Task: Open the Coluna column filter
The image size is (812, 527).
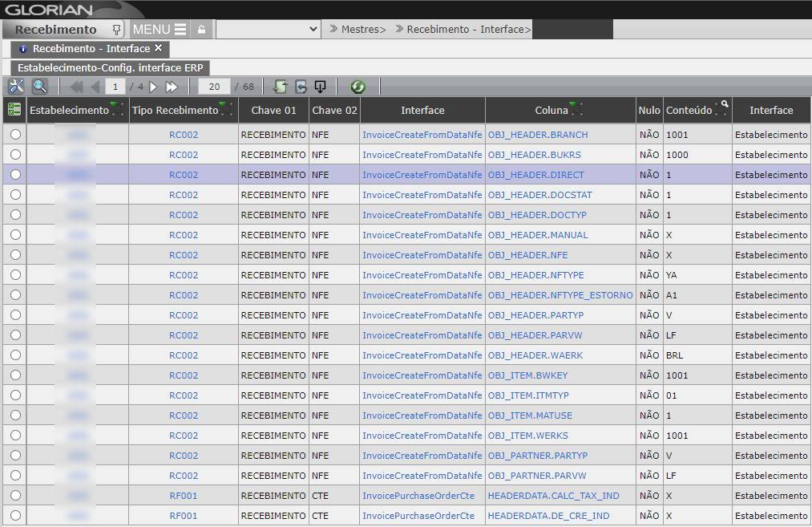Action: (x=576, y=109)
